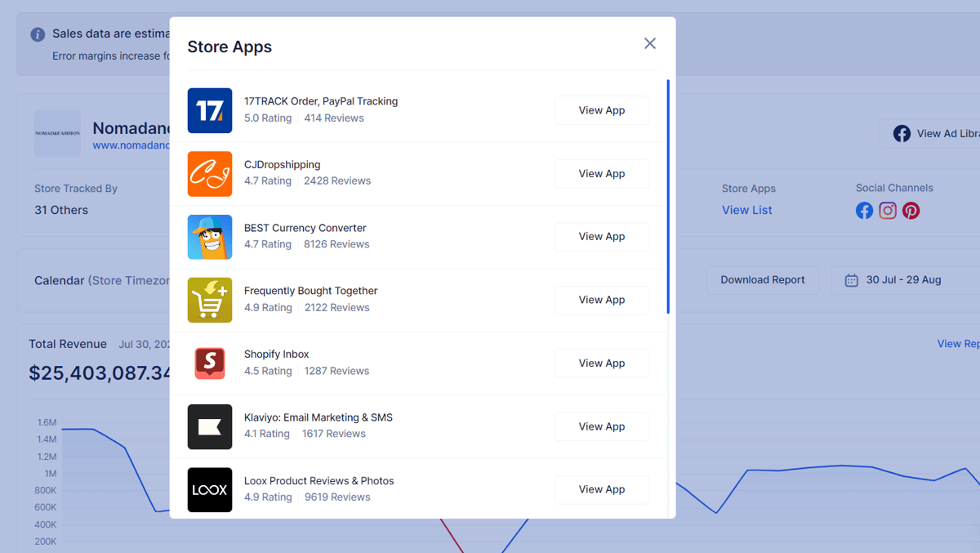
Task: View App for Frequently Bought Together
Action: [602, 300]
